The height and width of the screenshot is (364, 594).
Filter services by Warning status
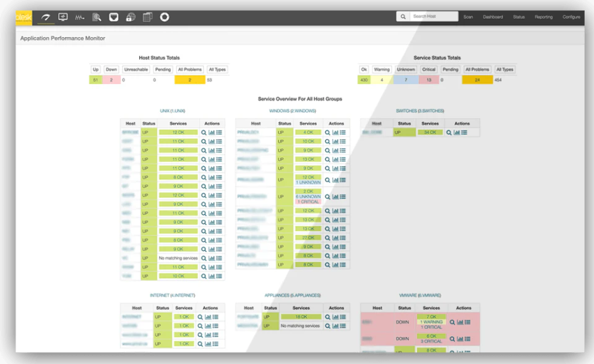tap(381, 69)
